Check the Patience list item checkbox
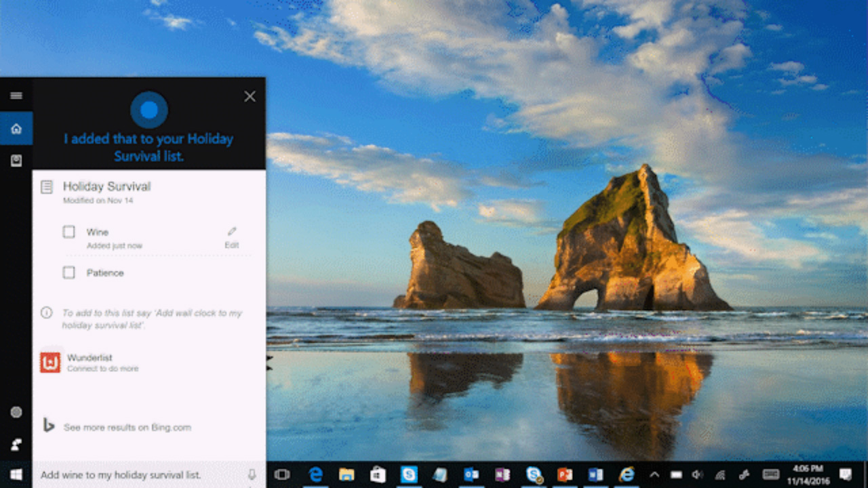This screenshot has width=868, height=488. tap(68, 272)
